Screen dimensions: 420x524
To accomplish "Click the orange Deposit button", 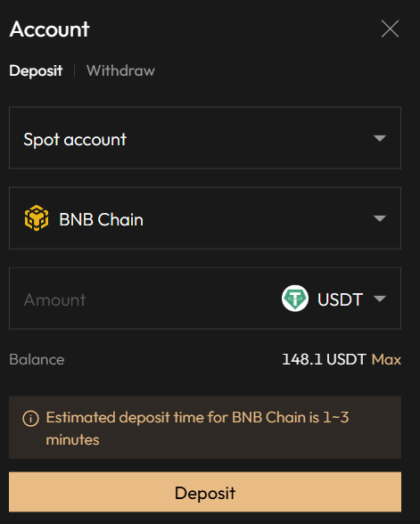I will (205, 492).
